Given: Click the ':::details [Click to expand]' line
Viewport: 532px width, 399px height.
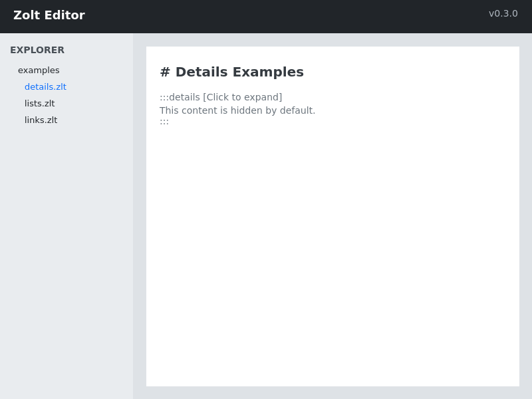Looking at the screenshot, I should [x=221, y=97].
